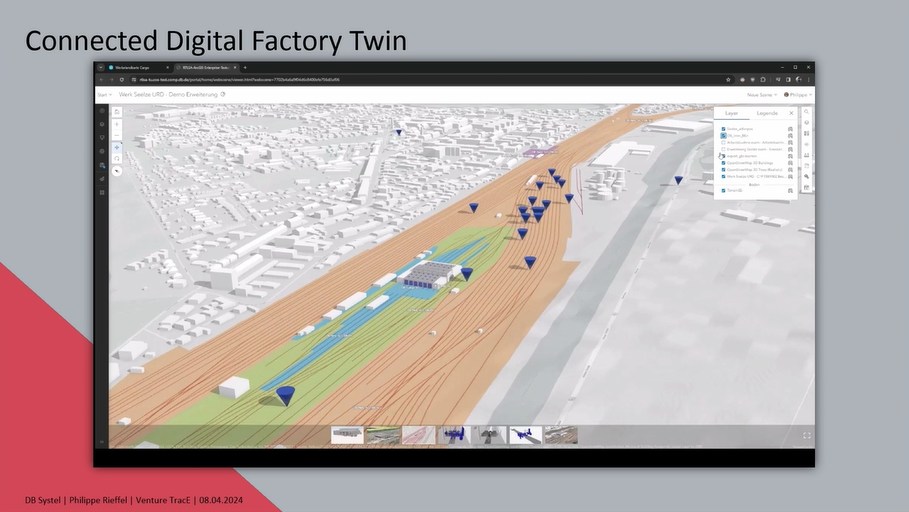The height and width of the screenshot is (512, 909).
Task: Expand the dark left sidebar chevrons
Action: tap(102, 442)
